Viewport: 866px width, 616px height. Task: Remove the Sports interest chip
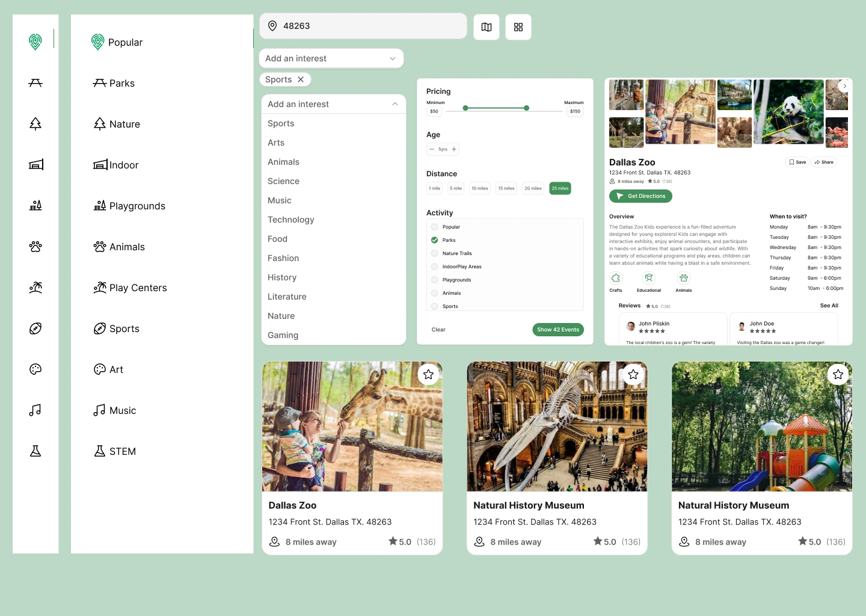pyautogui.click(x=301, y=79)
